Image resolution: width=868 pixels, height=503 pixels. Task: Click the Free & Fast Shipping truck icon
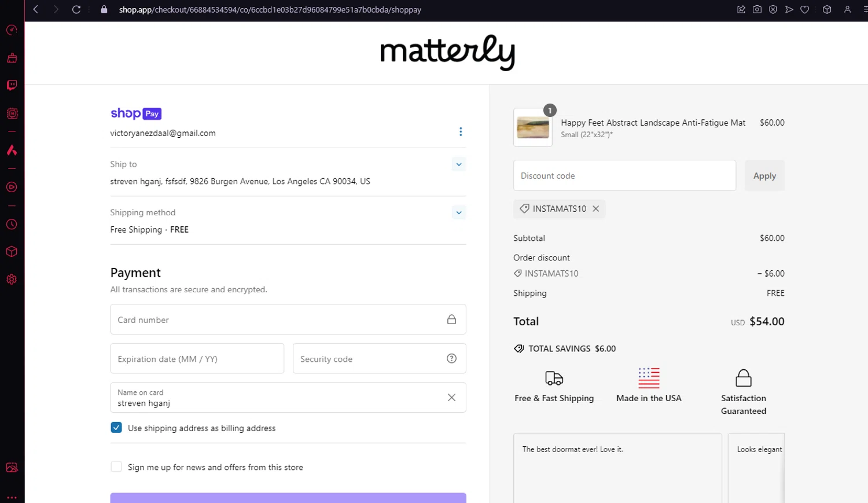tap(554, 378)
